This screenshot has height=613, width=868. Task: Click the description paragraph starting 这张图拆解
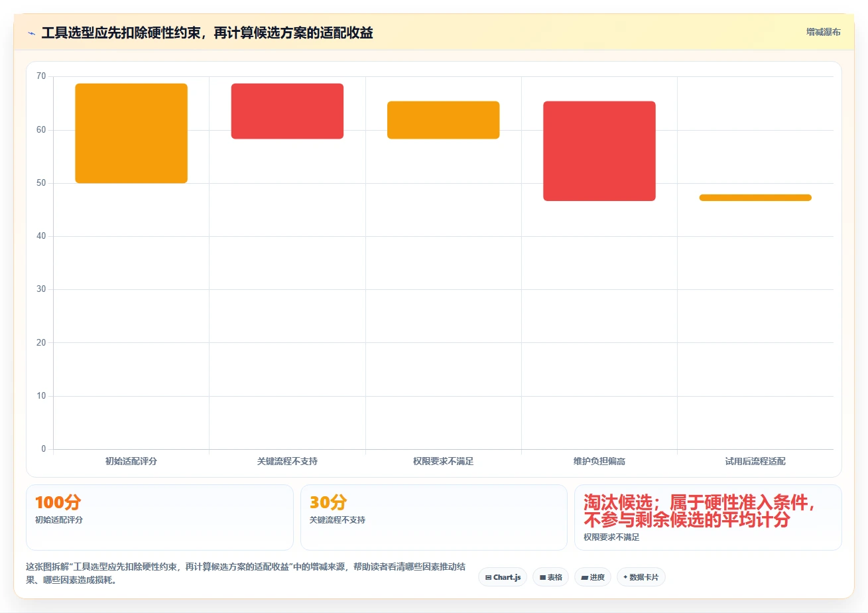tap(245, 574)
